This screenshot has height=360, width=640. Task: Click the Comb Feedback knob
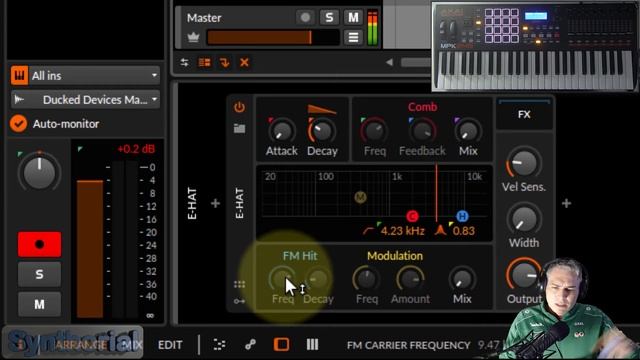pos(422,131)
